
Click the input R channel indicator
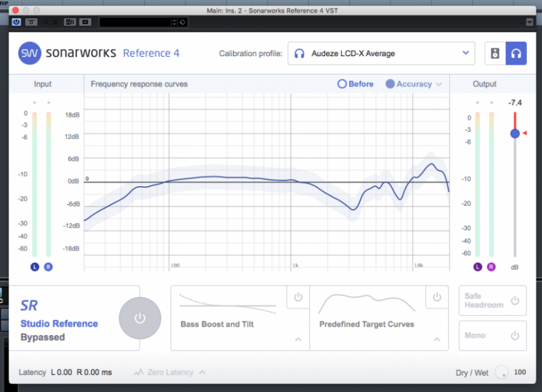click(x=48, y=267)
